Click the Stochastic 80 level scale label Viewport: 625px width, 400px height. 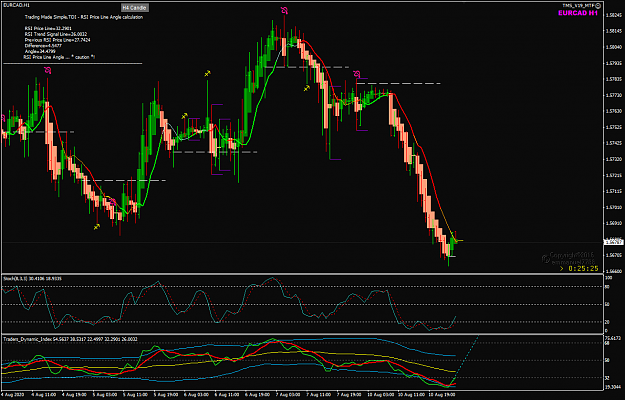click(607, 286)
